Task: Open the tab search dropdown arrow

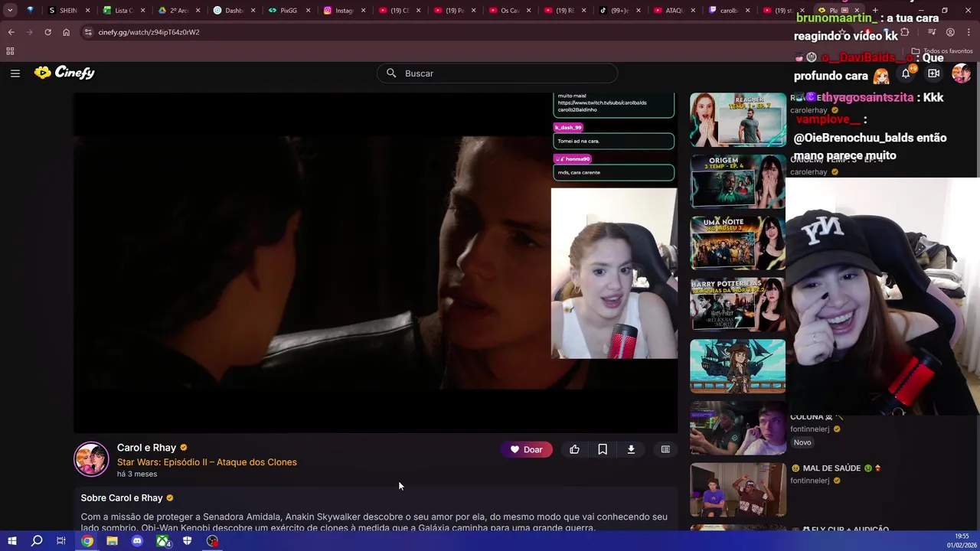Action: [10, 11]
